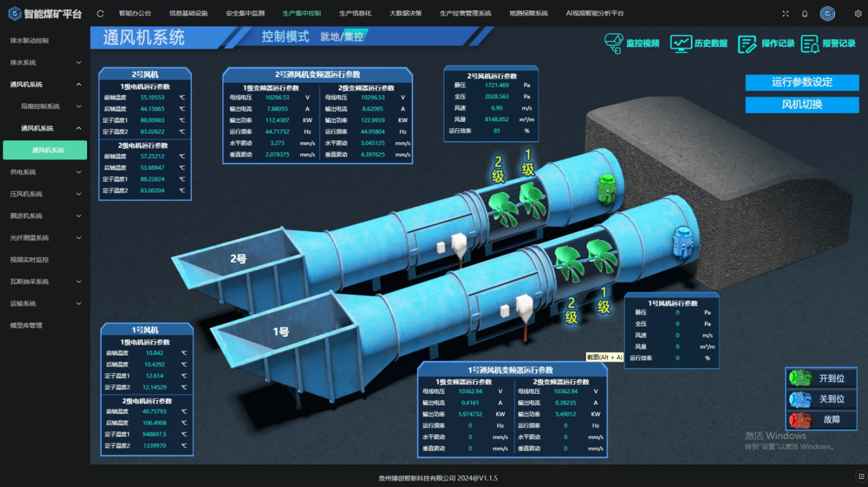Open 报警记录 alarm icon
This screenshot has height=487, width=868.
point(810,44)
